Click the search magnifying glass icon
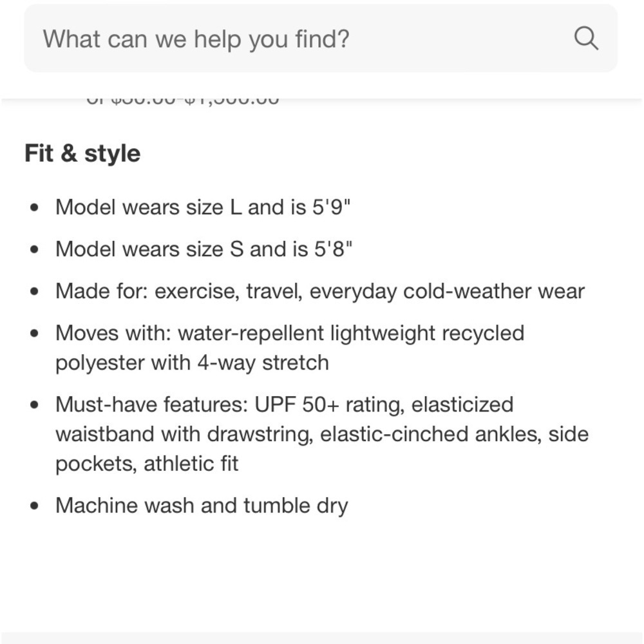Screen dimensions: 644x644 point(586,39)
